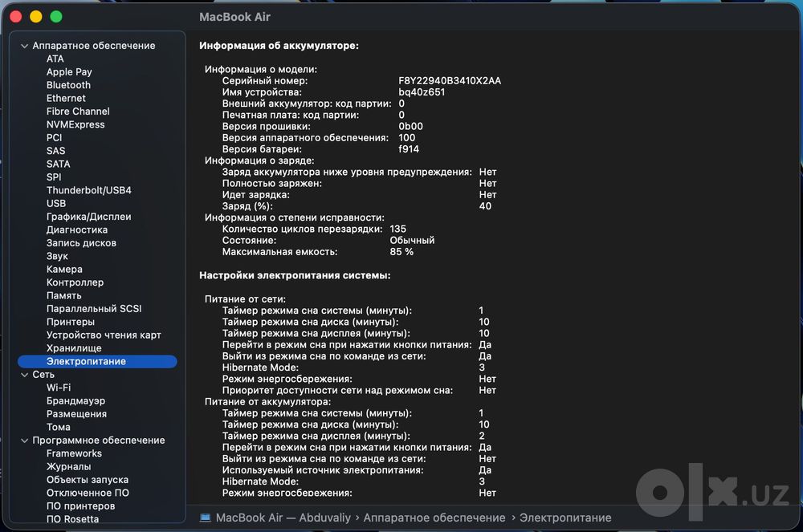Open Frameworks under software section
Screen dimensions: 803x532
coord(74,453)
